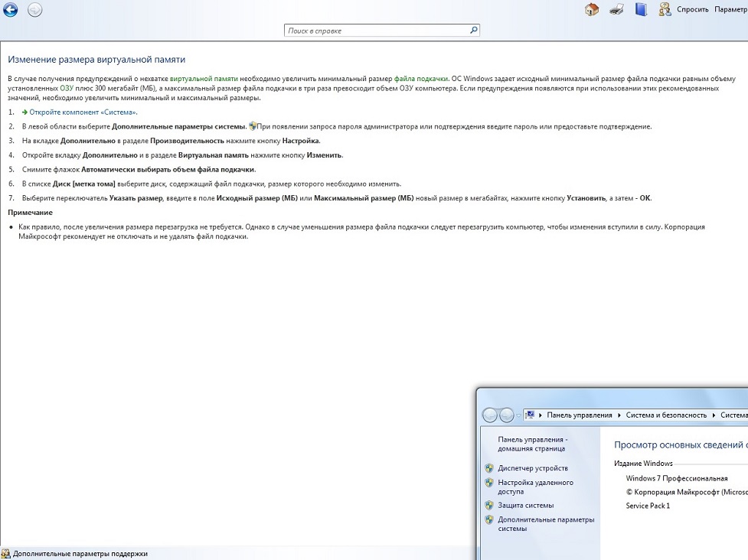Open Дополнительные параметры системы in System sidebar
Screen dimensions: 748x560
pos(546,524)
